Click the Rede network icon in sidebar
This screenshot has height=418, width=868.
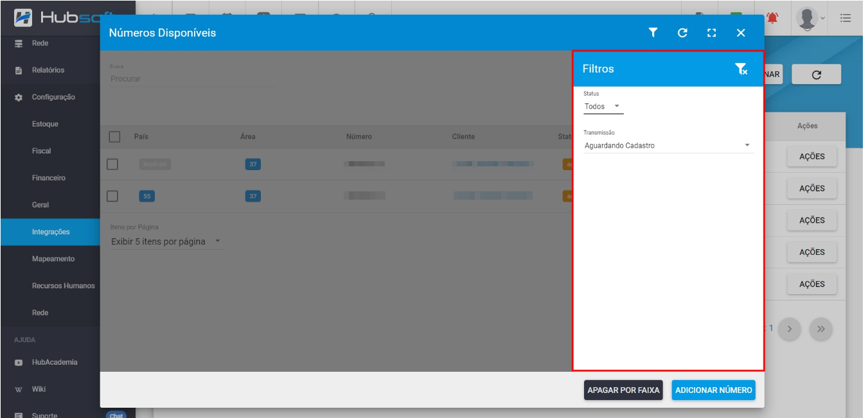click(x=19, y=43)
